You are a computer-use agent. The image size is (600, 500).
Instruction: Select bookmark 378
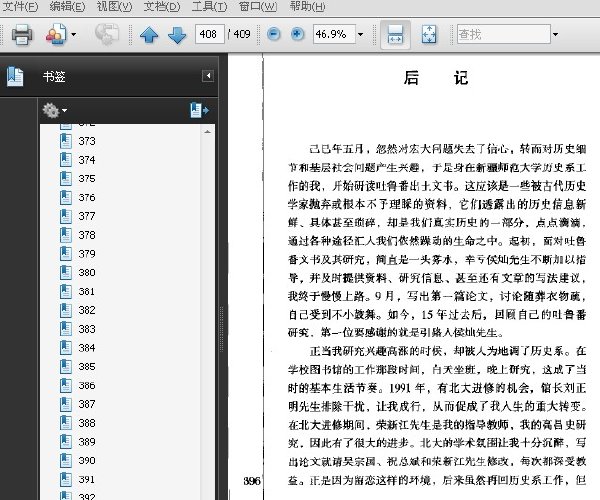[87, 235]
